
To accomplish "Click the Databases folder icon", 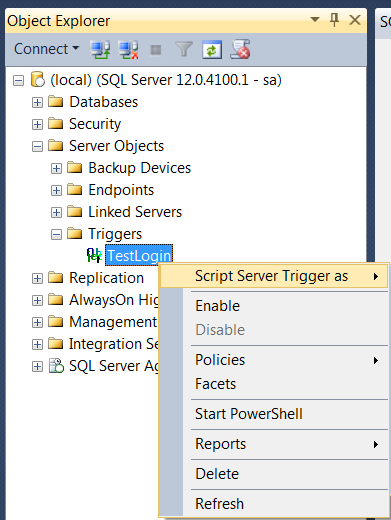I will [x=55, y=101].
